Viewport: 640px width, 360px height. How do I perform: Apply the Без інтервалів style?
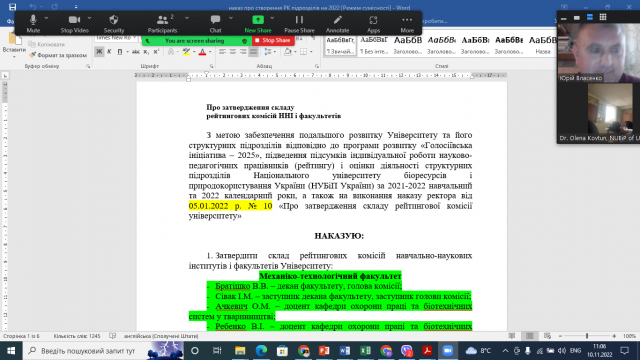374,45
